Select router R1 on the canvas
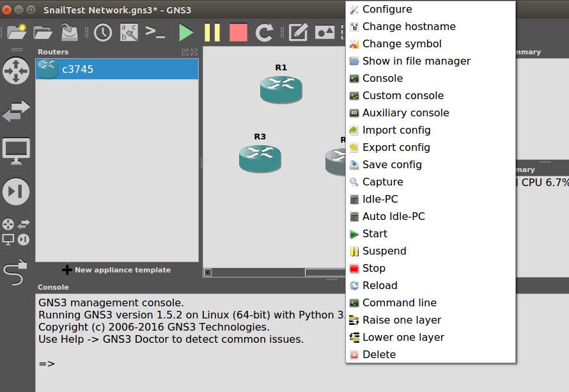This screenshot has height=392, width=569. [281, 90]
